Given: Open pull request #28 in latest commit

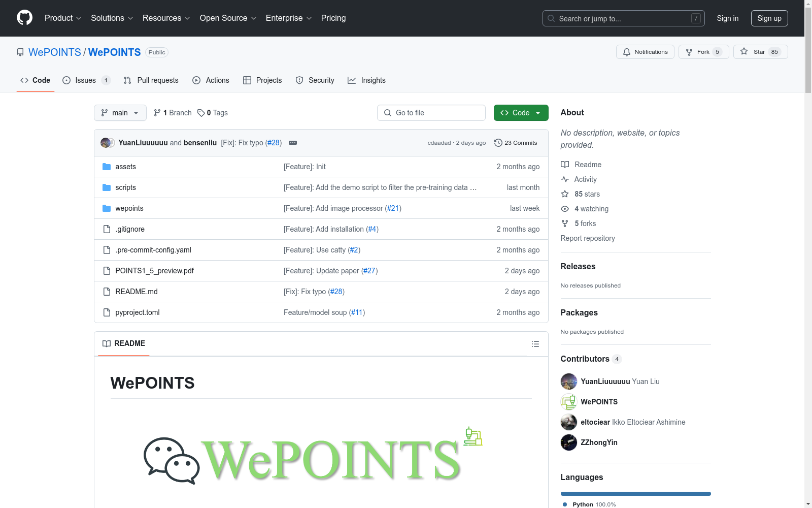Looking at the screenshot, I should 274,143.
